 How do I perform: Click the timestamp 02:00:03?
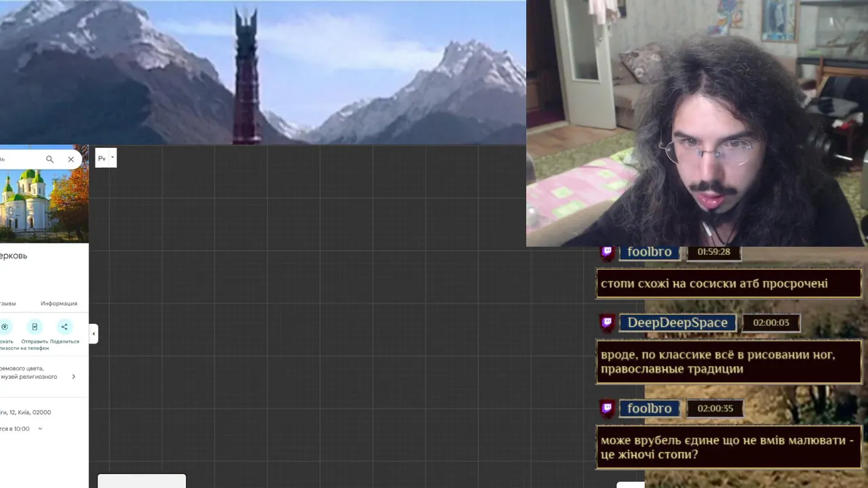coord(771,323)
